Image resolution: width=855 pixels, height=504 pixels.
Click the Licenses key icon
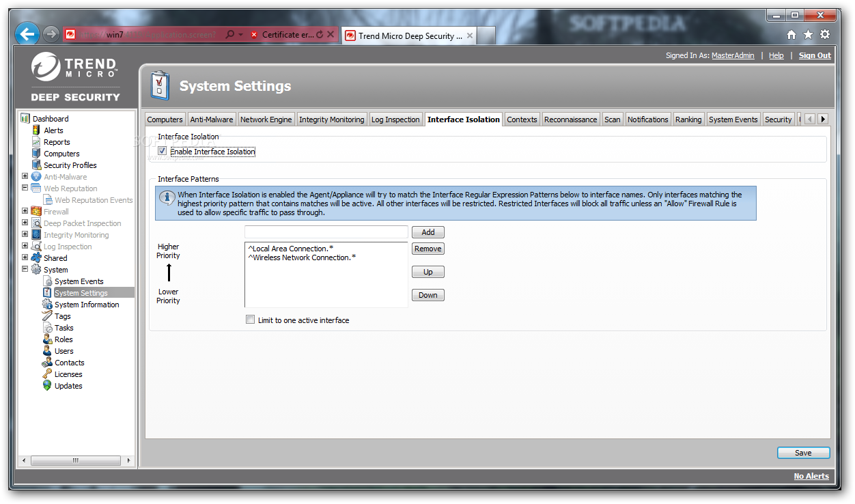pyautogui.click(x=47, y=374)
